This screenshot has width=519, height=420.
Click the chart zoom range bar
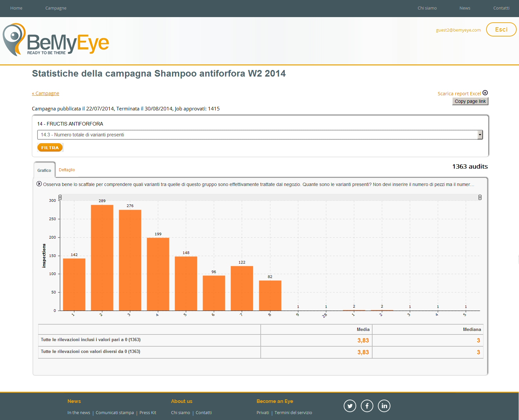(270, 197)
